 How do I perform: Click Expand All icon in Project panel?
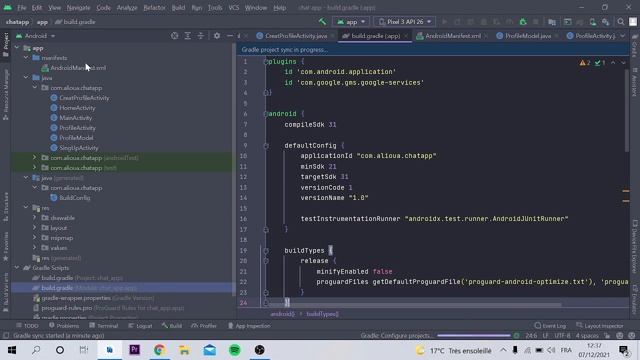pyautogui.click(x=187, y=36)
